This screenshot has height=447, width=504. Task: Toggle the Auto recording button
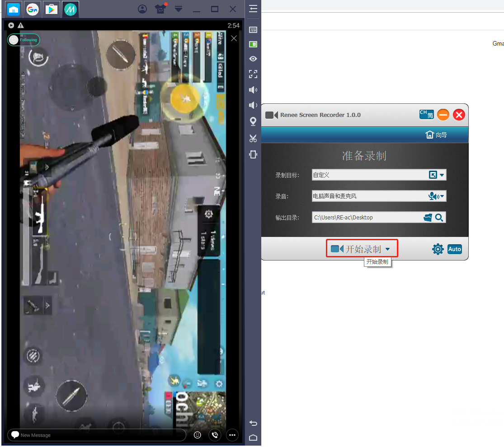pos(454,249)
